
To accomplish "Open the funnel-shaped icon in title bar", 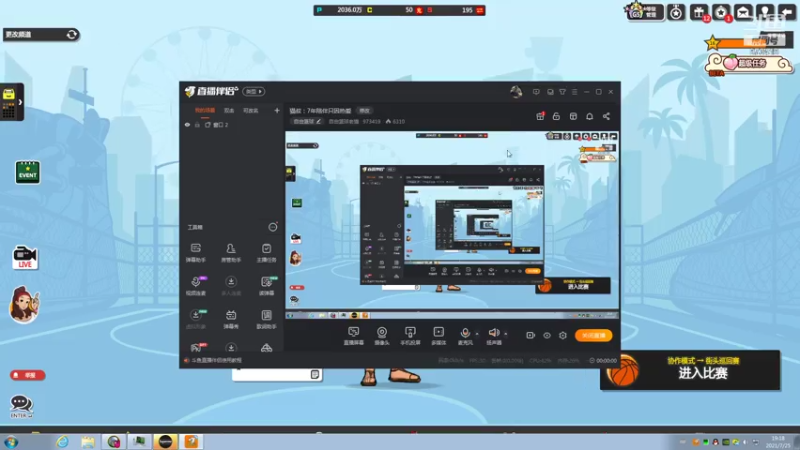I will point(562,92).
